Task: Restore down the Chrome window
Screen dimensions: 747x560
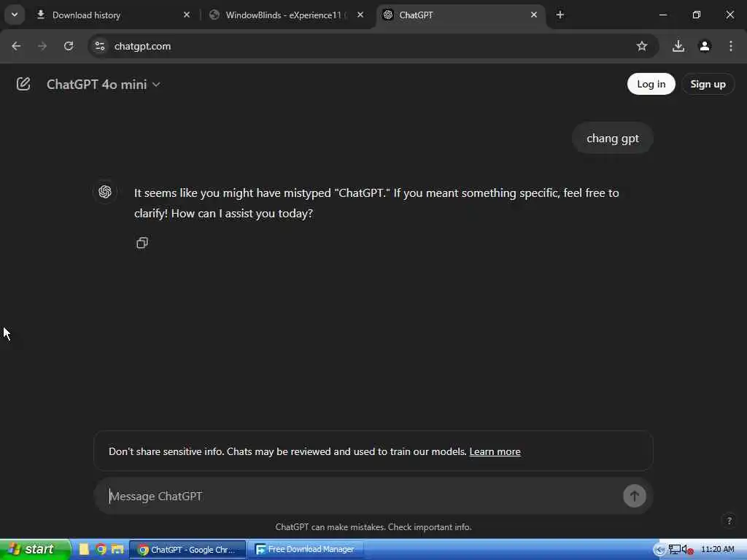Action: 696,15
